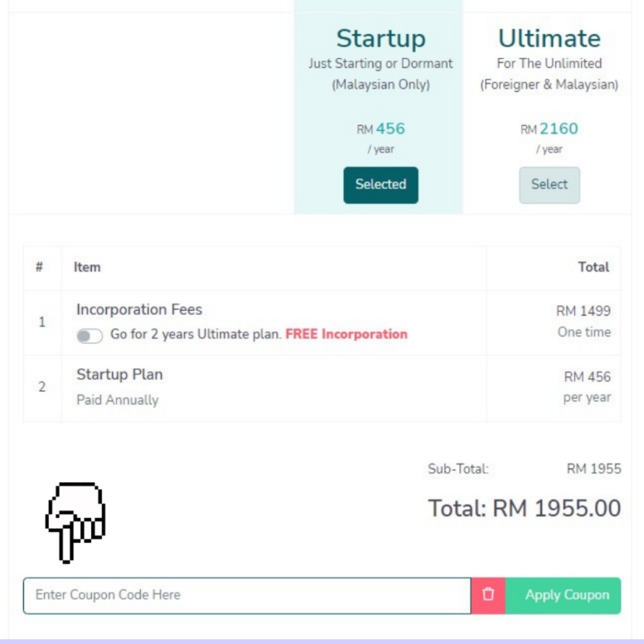This screenshot has width=644, height=644.
Task: Focus the Enter Coupon Code Here field
Action: click(247, 596)
